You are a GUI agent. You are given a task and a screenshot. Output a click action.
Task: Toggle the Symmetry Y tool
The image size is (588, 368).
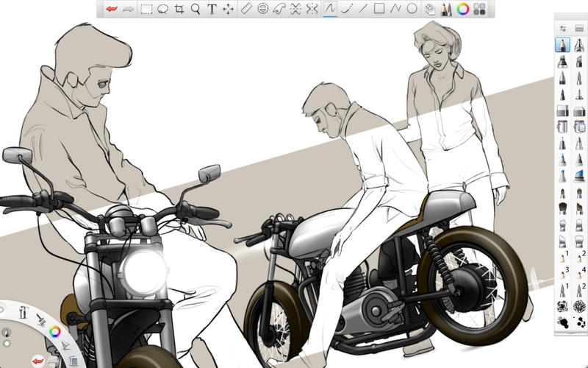312,9
